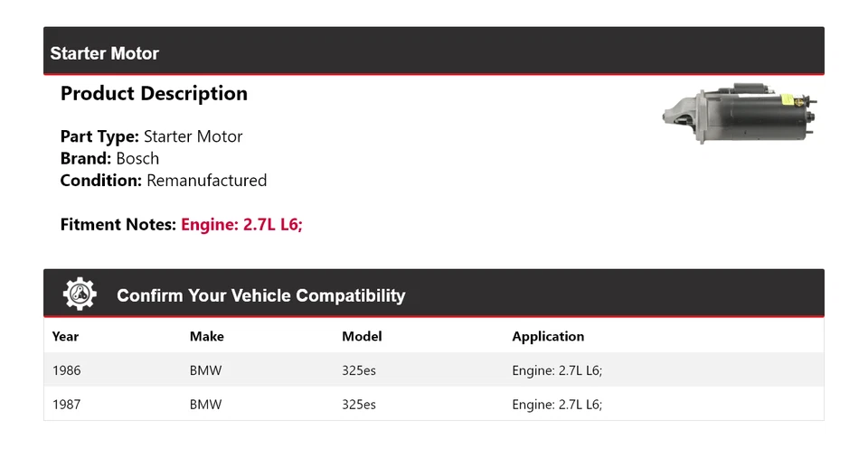868x467 pixels.
Task: Click the Bosch brand name
Action: coord(137,158)
